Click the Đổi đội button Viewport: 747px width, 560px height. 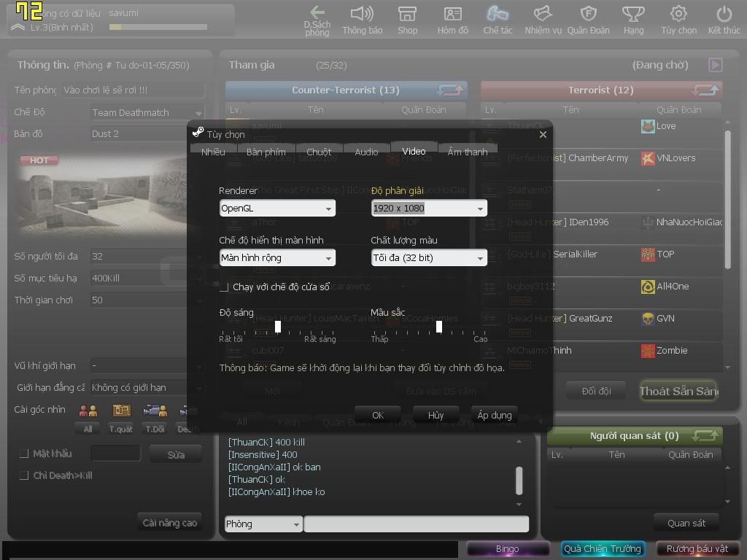[596, 391]
